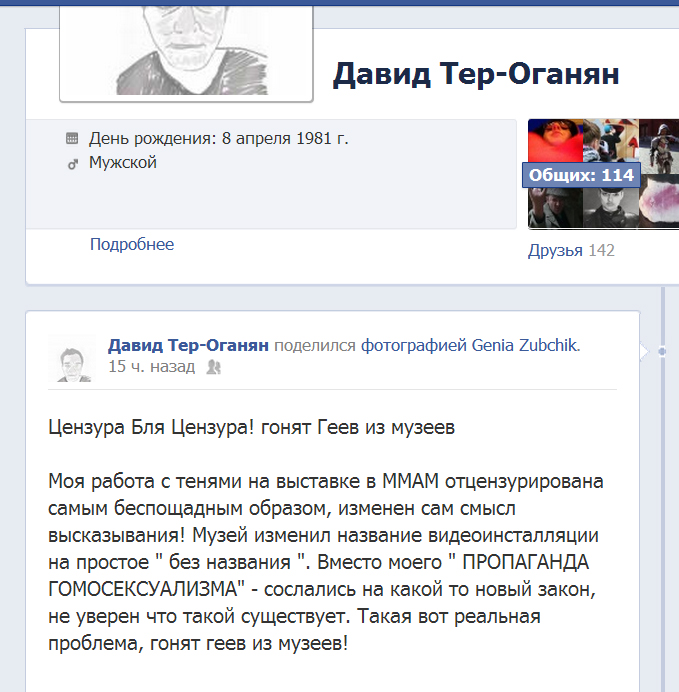This screenshot has width=679, height=692.
Task: Click the small avatar on the post
Action: point(71,358)
